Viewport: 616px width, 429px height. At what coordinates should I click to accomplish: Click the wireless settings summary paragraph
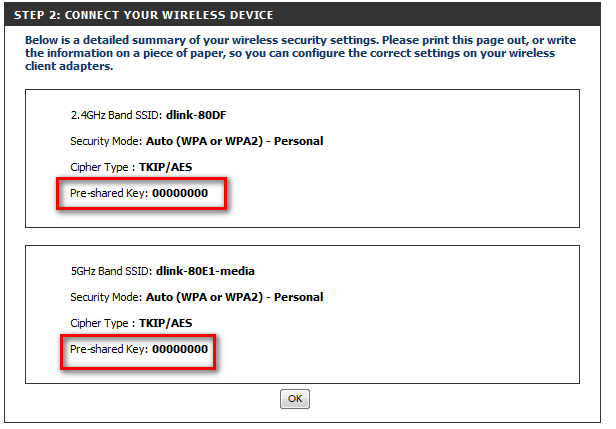click(x=300, y=52)
